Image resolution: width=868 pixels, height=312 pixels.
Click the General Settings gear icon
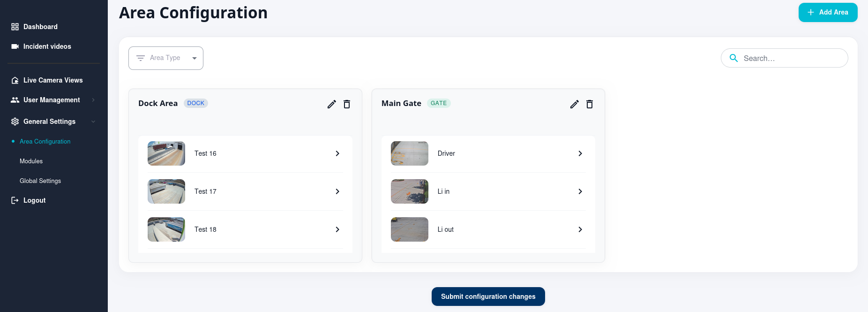click(x=15, y=122)
